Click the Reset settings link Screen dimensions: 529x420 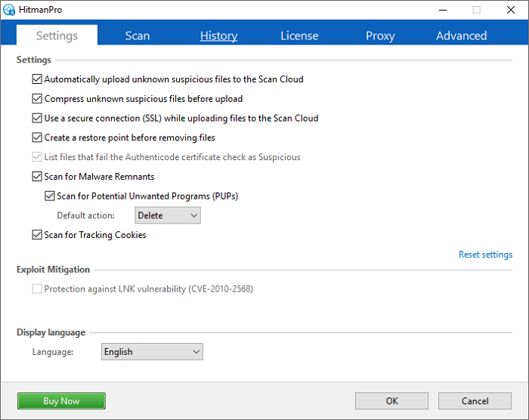coord(485,255)
